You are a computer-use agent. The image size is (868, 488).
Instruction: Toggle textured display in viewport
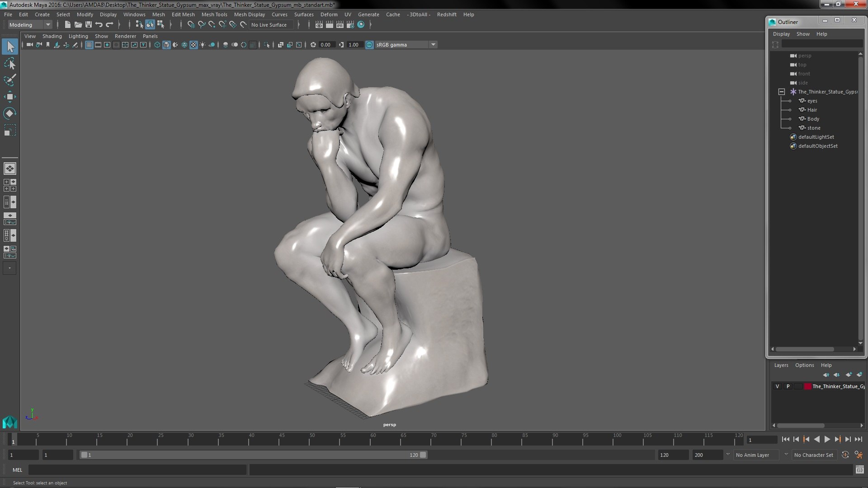click(193, 45)
